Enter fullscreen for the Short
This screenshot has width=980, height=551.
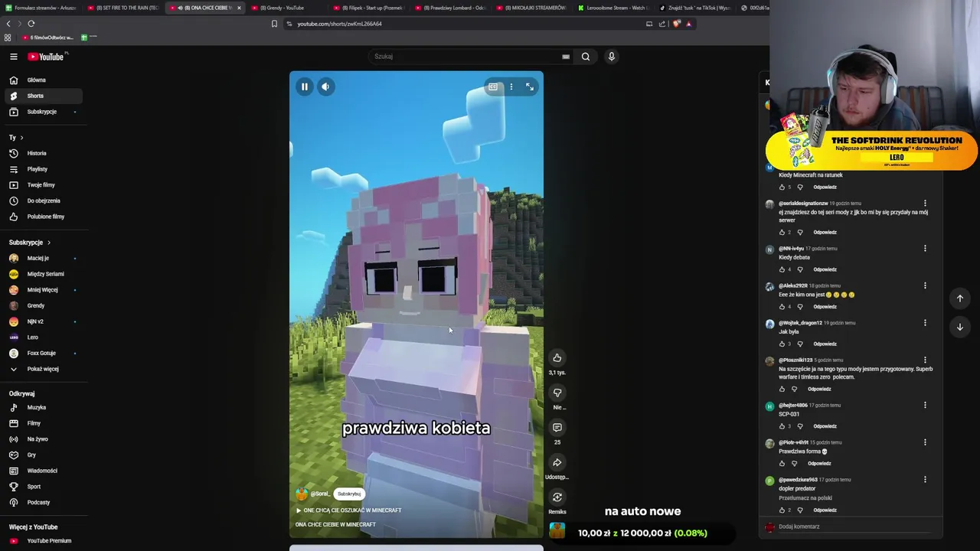[x=530, y=86]
